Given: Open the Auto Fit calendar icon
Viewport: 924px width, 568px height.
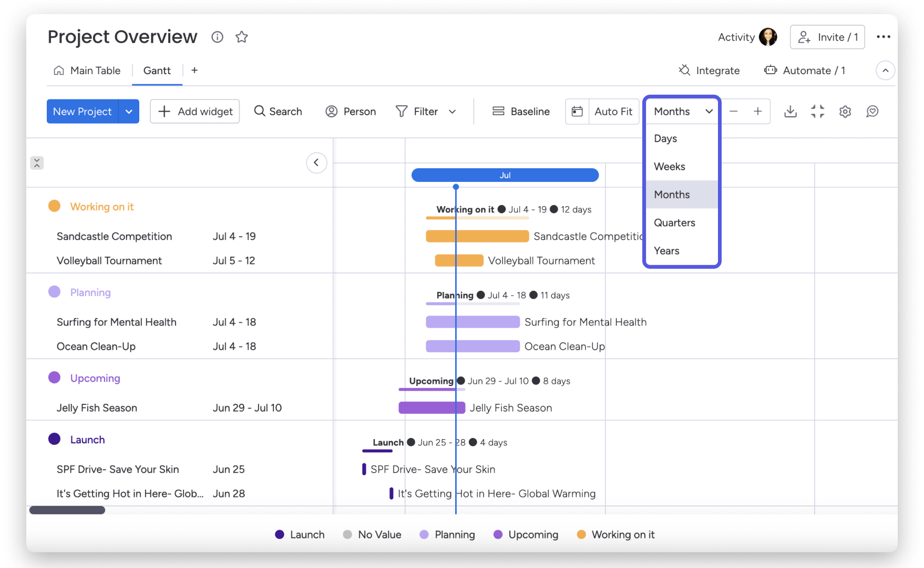Looking at the screenshot, I should coord(577,111).
